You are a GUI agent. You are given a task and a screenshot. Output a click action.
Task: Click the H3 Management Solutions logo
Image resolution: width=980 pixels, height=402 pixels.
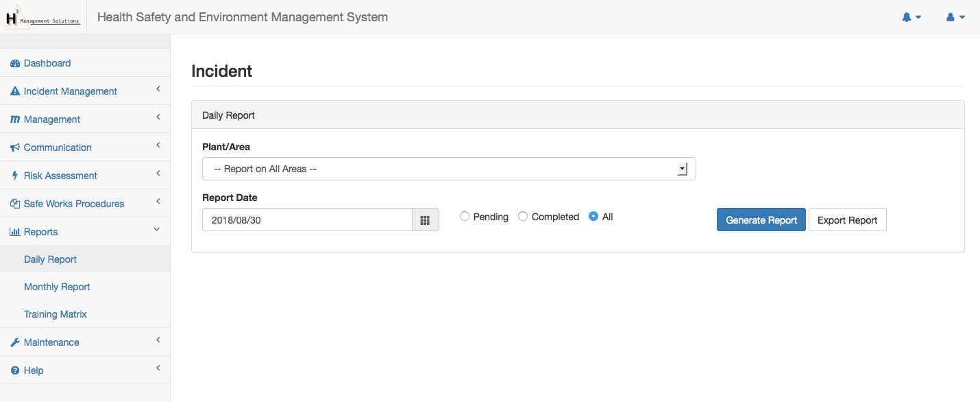pyautogui.click(x=42, y=17)
